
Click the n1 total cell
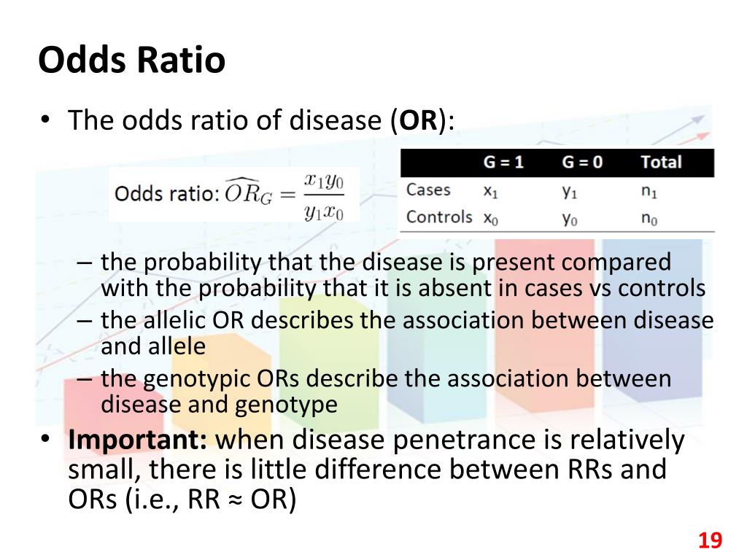click(x=649, y=191)
